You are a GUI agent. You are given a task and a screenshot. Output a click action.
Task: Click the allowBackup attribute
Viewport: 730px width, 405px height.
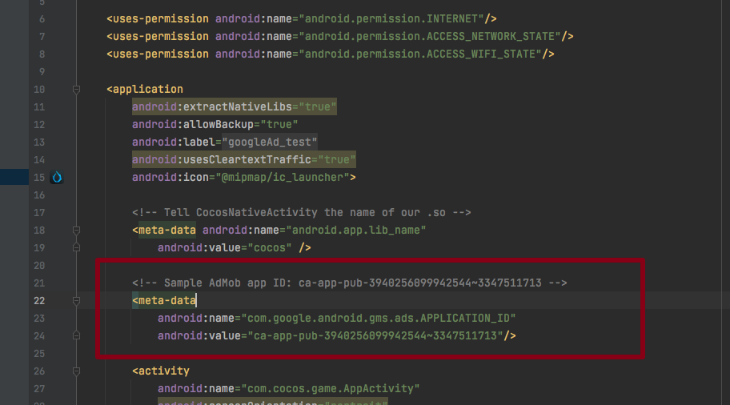pos(215,125)
